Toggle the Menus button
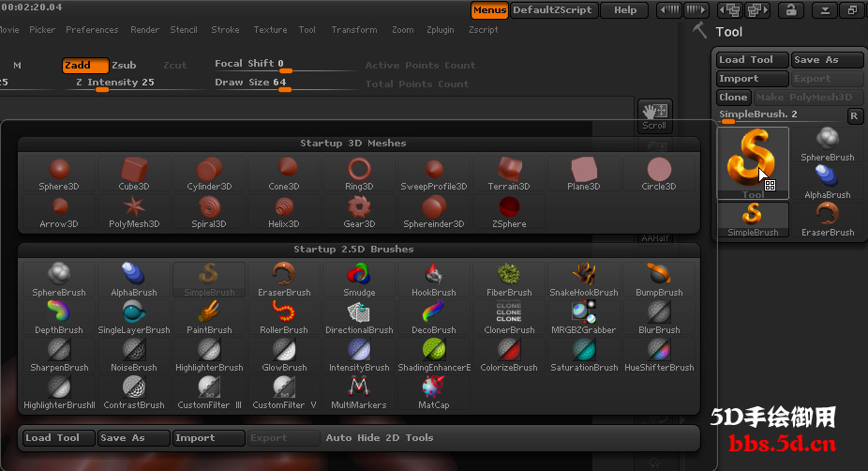The image size is (868, 471). (x=489, y=10)
